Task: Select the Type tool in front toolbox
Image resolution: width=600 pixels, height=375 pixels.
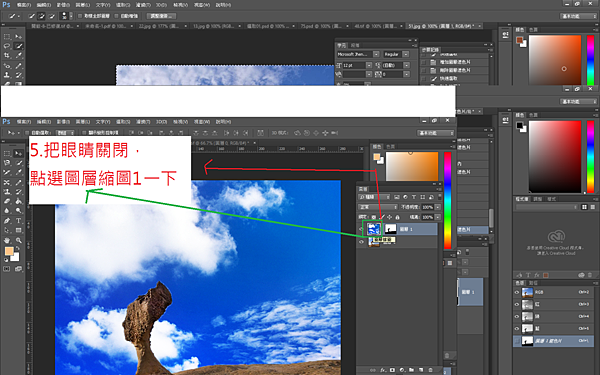Action: 18,221
